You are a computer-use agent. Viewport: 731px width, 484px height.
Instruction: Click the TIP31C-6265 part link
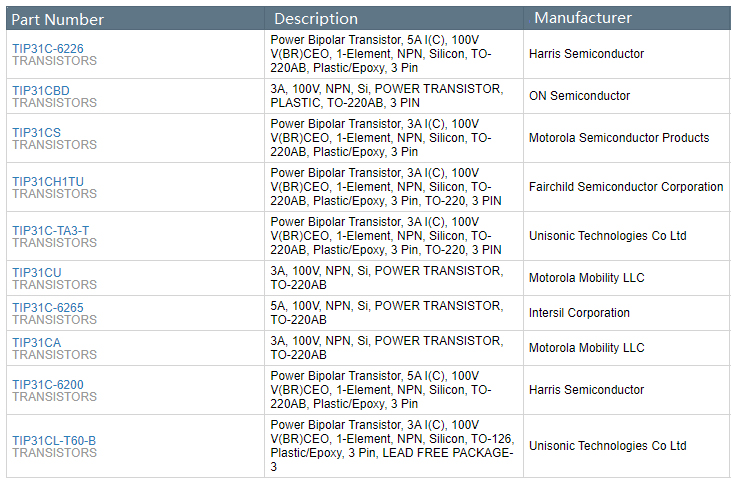[x=48, y=307]
